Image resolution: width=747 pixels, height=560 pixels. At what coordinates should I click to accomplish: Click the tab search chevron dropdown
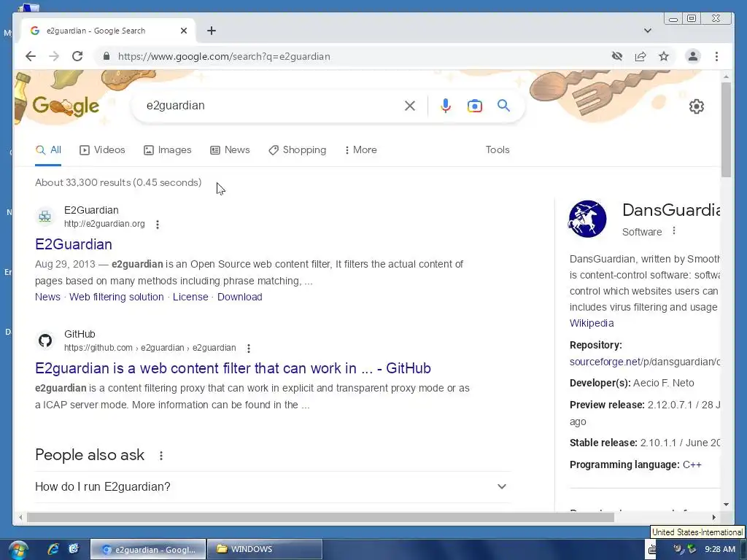click(648, 31)
